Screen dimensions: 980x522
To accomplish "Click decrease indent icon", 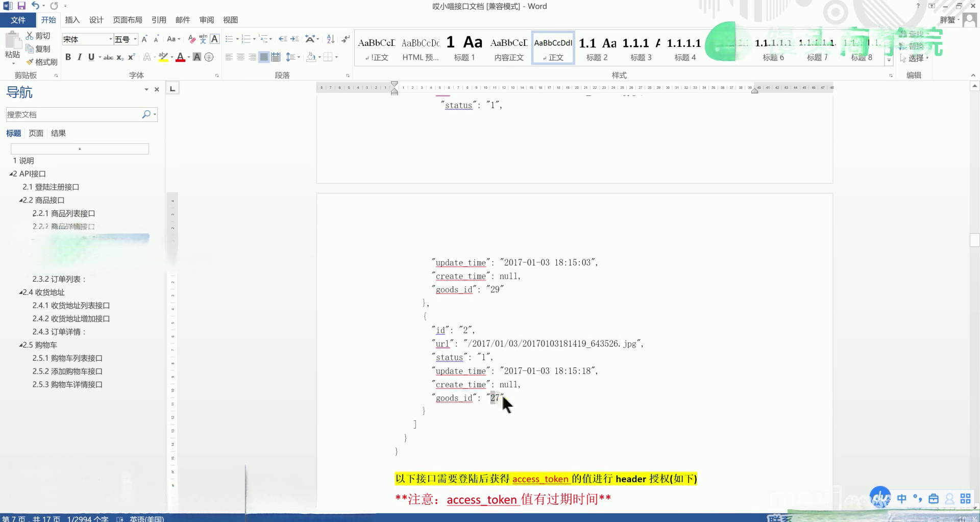I will (x=283, y=39).
